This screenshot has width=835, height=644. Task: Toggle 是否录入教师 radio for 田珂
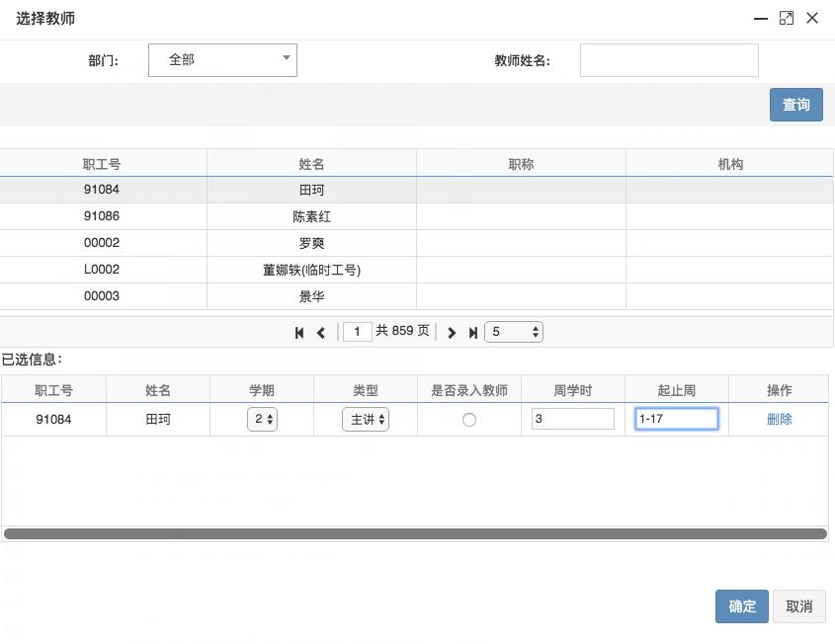coord(469,420)
